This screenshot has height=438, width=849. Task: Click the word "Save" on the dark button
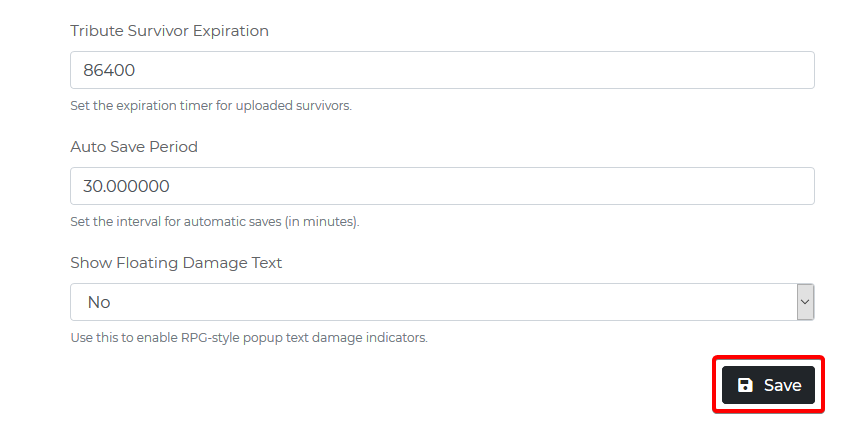(782, 385)
